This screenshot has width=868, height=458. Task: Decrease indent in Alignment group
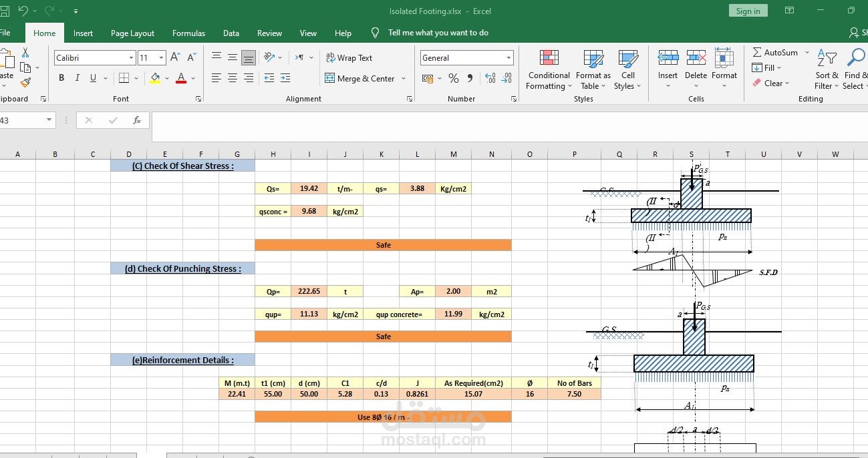pyautogui.click(x=269, y=78)
